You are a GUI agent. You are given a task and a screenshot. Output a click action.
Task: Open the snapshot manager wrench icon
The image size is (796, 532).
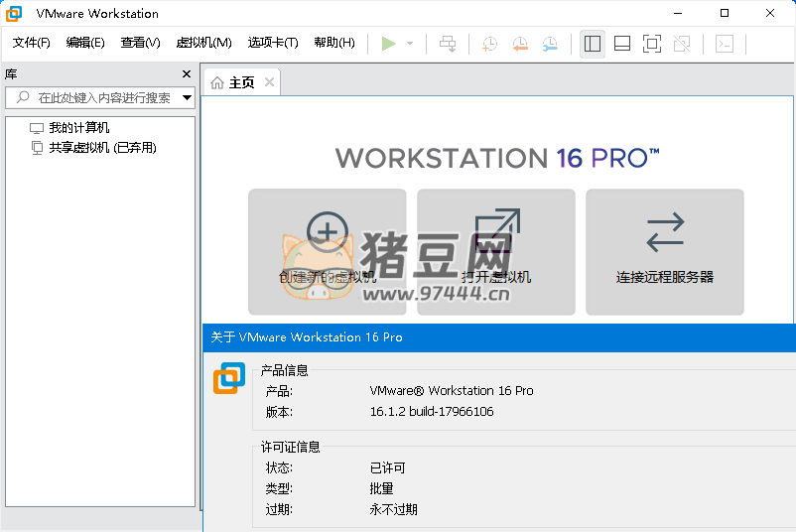(x=549, y=43)
